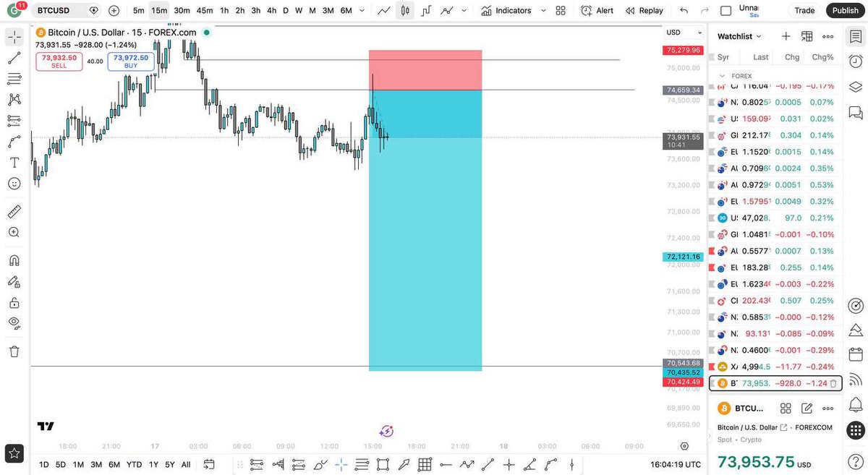Create an Alert
The width and height of the screenshot is (868, 475).
597,11
